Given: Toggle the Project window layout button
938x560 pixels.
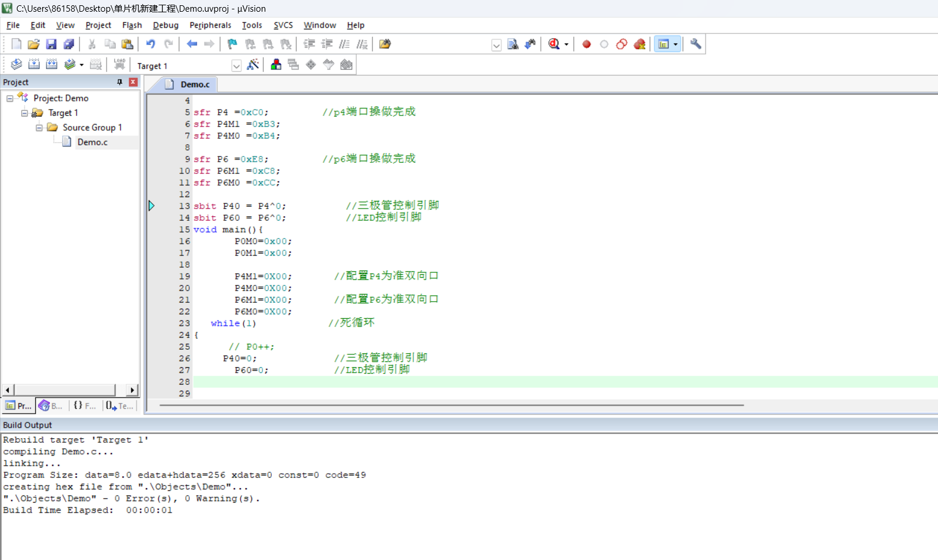Looking at the screenshot, I should coord(663,44).
